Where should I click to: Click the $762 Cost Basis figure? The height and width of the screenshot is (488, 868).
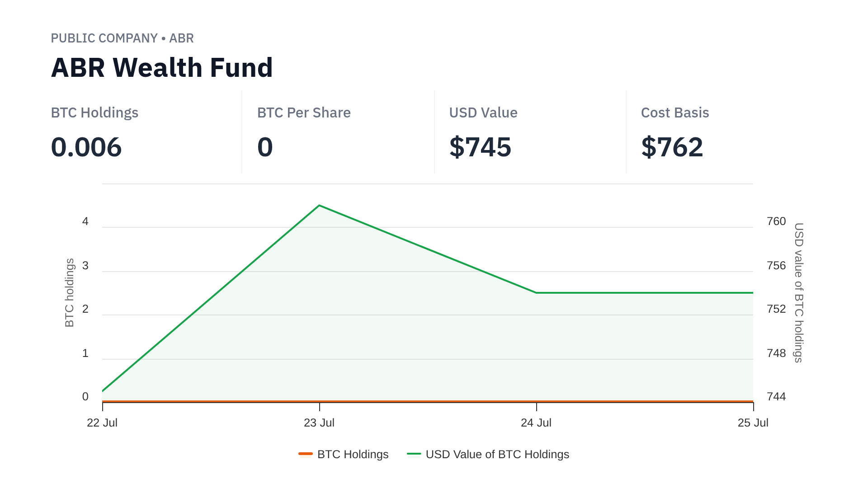(672, 147)
